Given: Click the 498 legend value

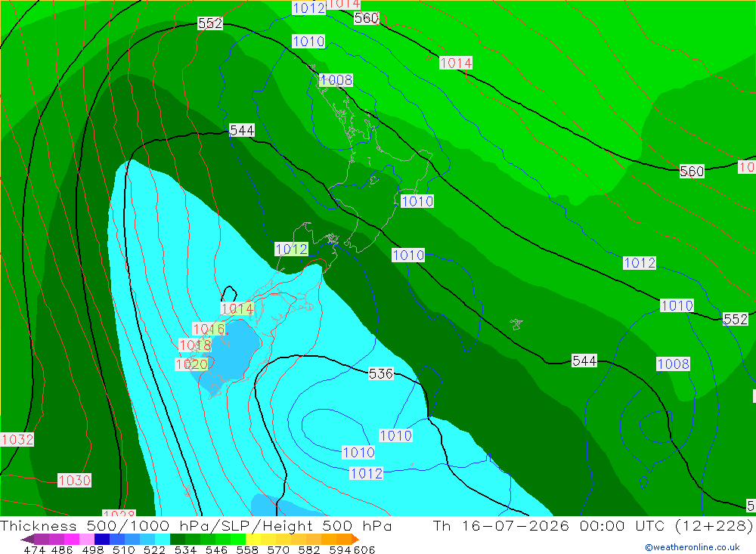Looking at the screenshot, I should pos(93,549).
